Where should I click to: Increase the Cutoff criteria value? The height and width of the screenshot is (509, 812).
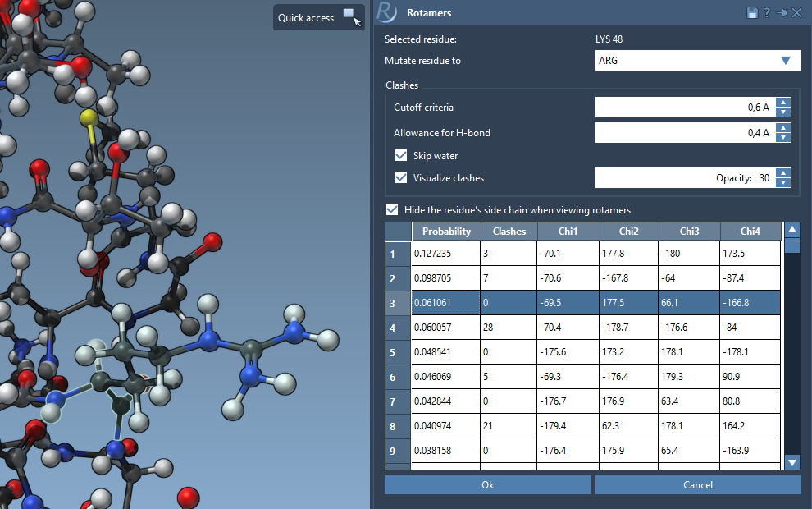point(783,103)
